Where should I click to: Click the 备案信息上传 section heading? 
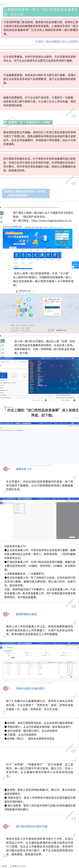coord(24,469)
